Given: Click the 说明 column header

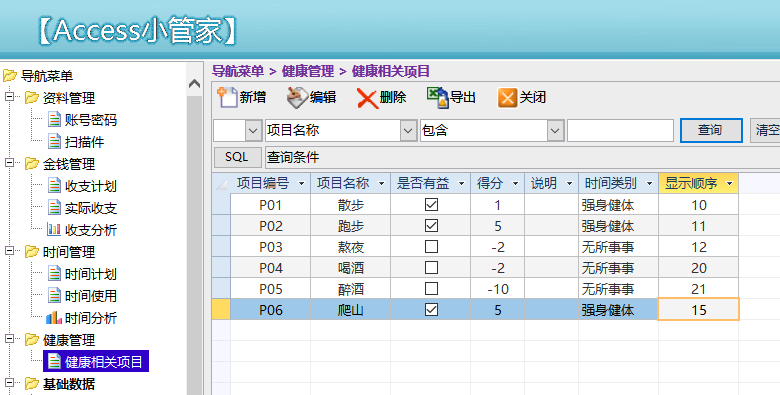Looking at the screenshot, I should [x=552, y=184].
